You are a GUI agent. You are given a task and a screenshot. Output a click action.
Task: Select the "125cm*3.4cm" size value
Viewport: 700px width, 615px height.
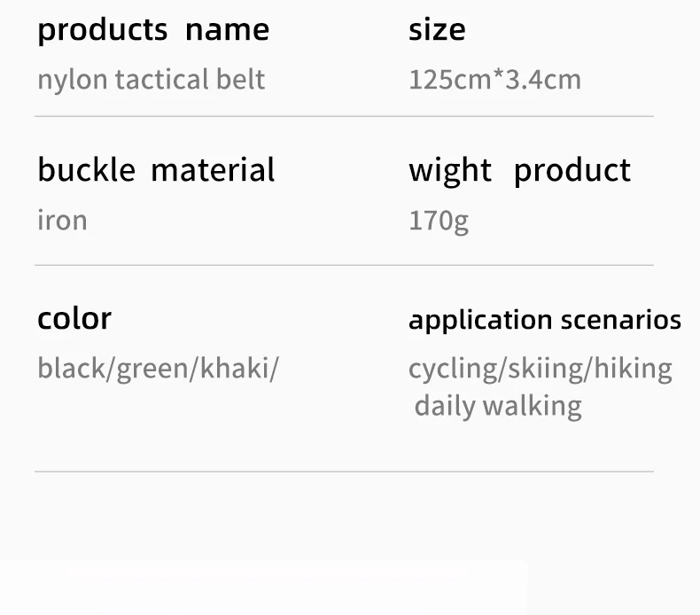pyautogui.click(x=494, y=80)
